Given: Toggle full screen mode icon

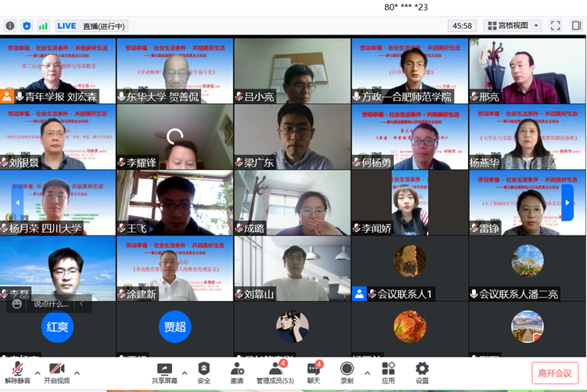Looking at the screenshot, I should 555,26.
